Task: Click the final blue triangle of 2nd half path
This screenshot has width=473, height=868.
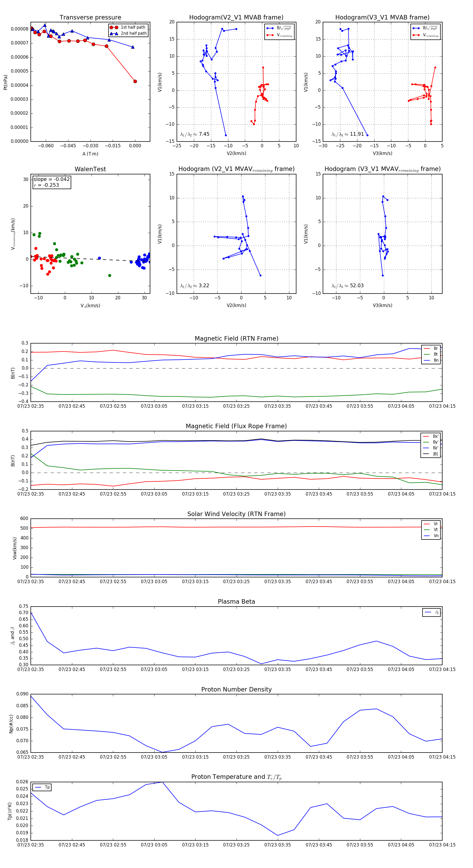Action: (x=133, y=47)
